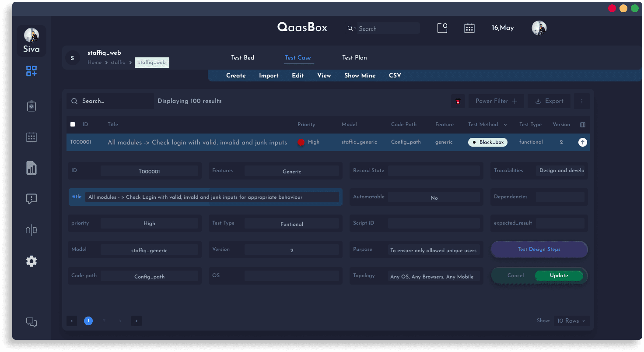Go to next page arrow in pagination
The height and width of the screenshot is (352, 644).
pos(136,321)
